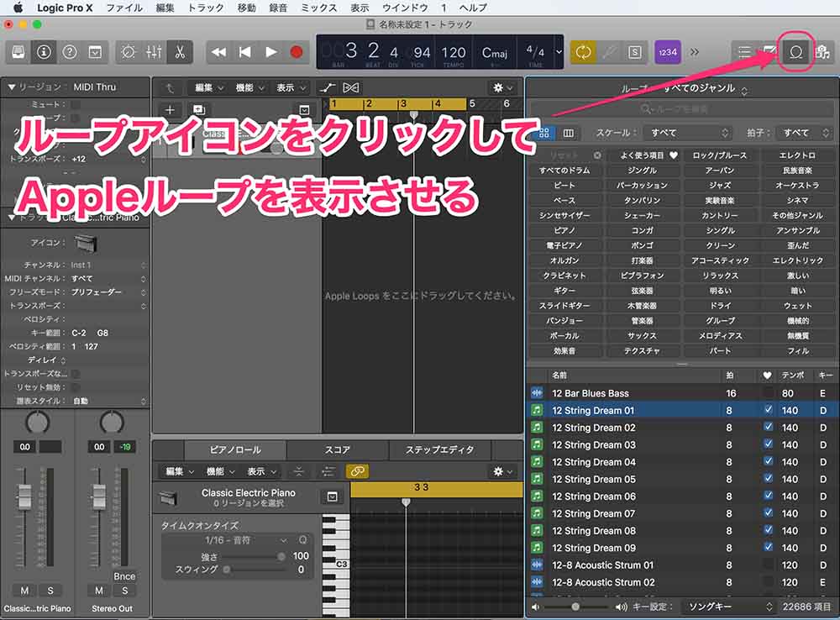Toggle the Inspector info button
The width and height of the screenshot is (840, 620).
tap(44, 52)
